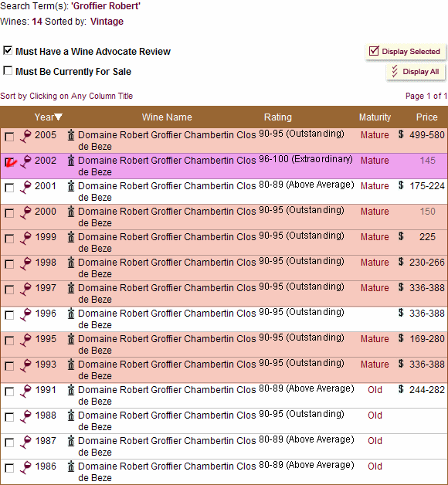Click the price 244-282 for 1991
Viewport: 448px width, 485px height.
point(427,390)
